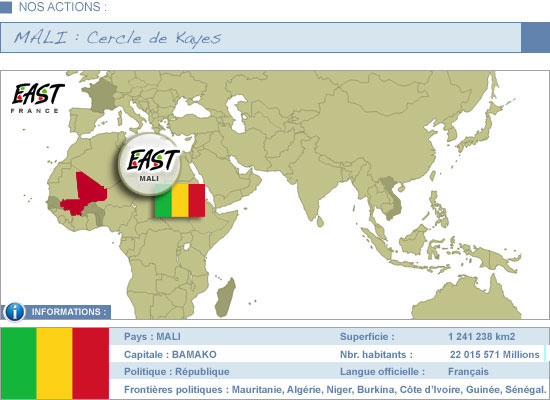The image size is (550, 400).
Task: Click the MALI Cercle de Kayes title
Action: (118, 38)
